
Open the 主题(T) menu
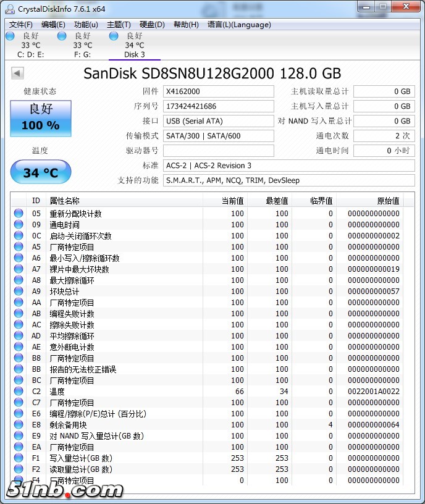coord(119,25)
